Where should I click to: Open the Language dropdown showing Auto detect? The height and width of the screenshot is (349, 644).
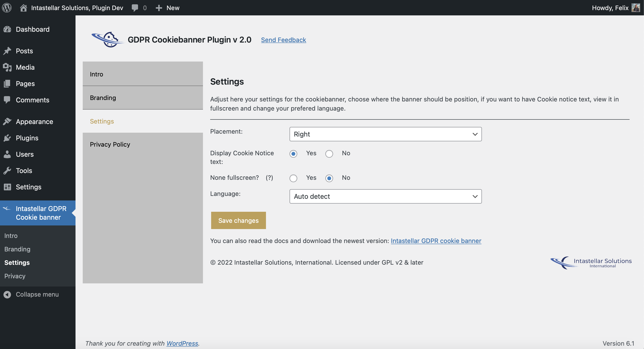385,196
